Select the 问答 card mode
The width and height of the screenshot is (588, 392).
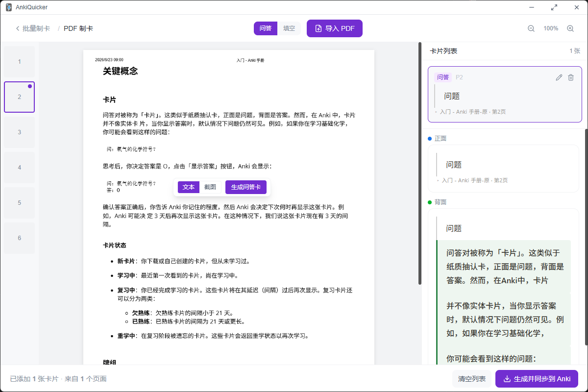[x=266, y=28]
